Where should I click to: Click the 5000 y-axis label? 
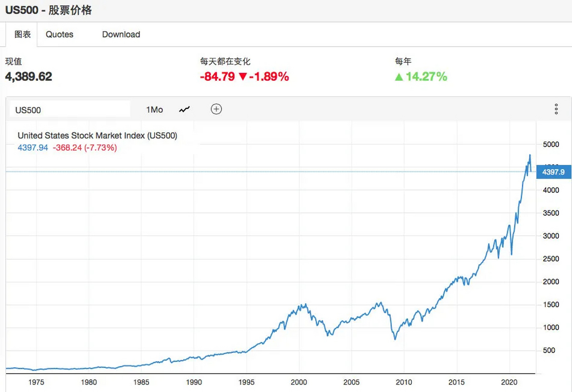(x=551, y=144)
